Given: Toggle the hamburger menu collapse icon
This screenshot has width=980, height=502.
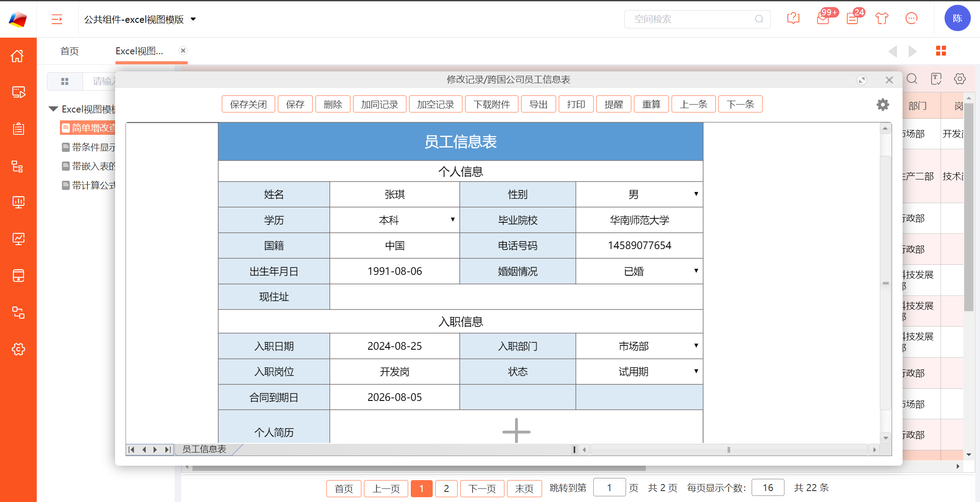Looking at the screenshot, I should [57, 19].
